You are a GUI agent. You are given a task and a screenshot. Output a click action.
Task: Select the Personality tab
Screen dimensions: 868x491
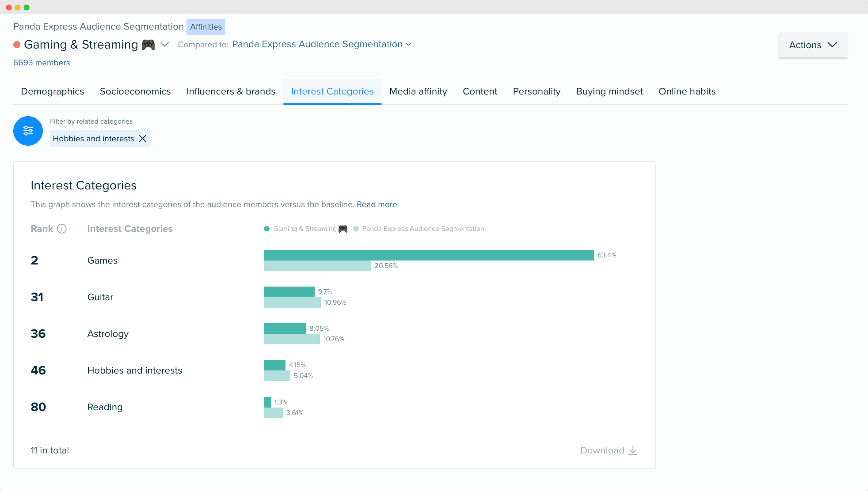coord(537,91)
